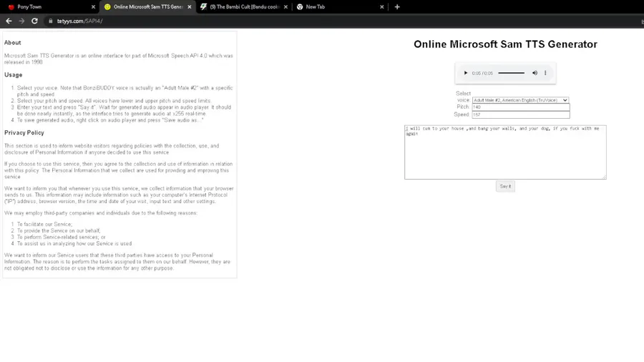
Task: Close the Pony Town tab
Action: 93,7
